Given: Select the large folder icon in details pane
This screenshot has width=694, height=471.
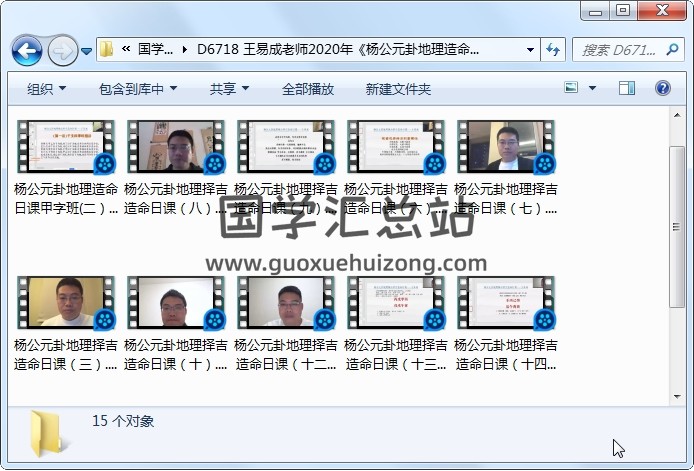Looking at the screenshot, I should click(49, 432).
